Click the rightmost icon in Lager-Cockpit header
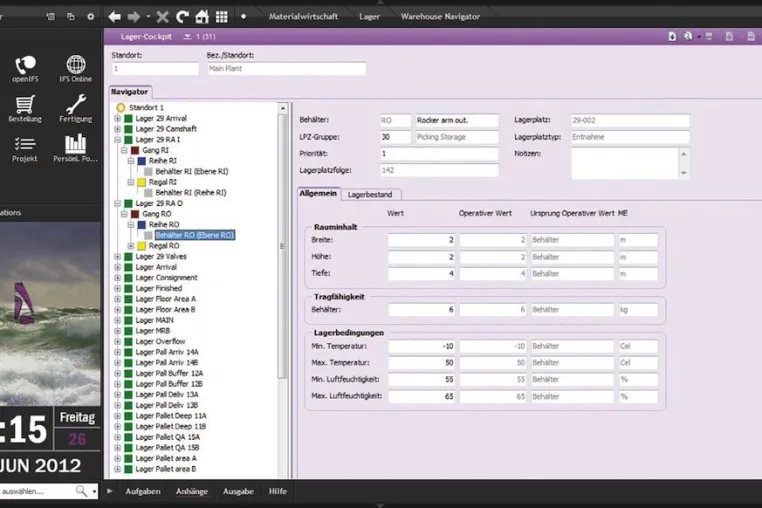This screenshot has height=508, width=762. click(x=751, y=36)
